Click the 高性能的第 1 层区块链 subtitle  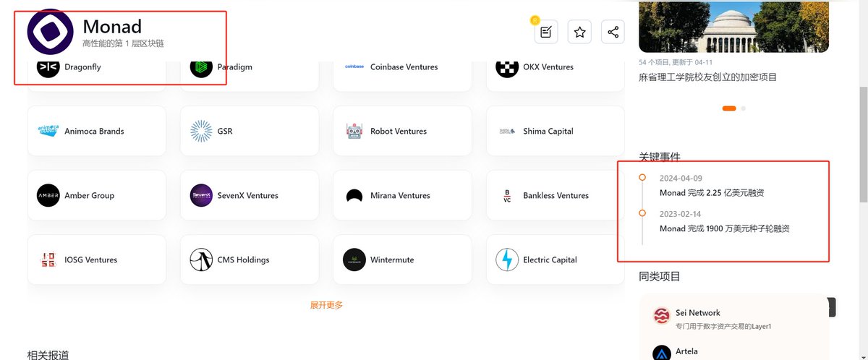point(124,43)
